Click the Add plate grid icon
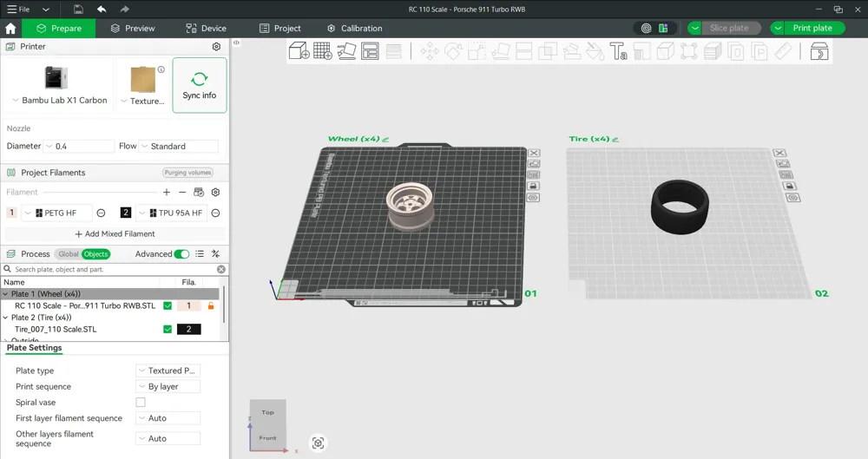Image resolution: width=868 pixels, height=459 pixels. [x=323, y=51]
